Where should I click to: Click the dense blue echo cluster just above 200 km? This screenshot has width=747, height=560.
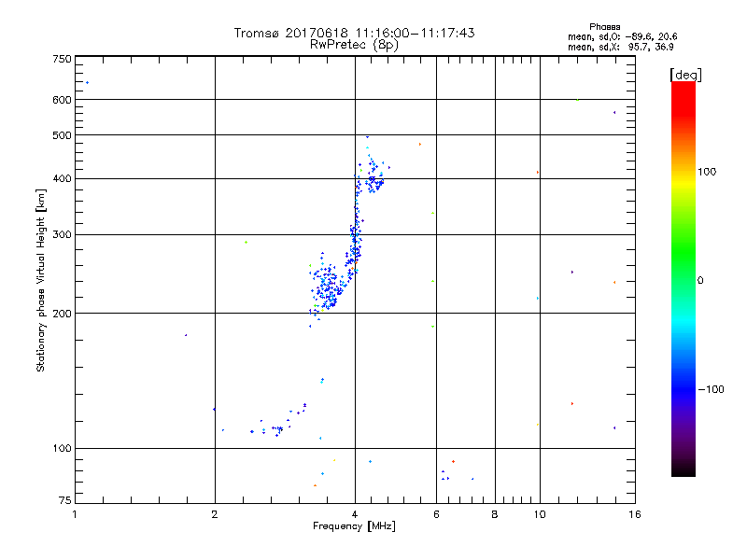coord(328,287)
